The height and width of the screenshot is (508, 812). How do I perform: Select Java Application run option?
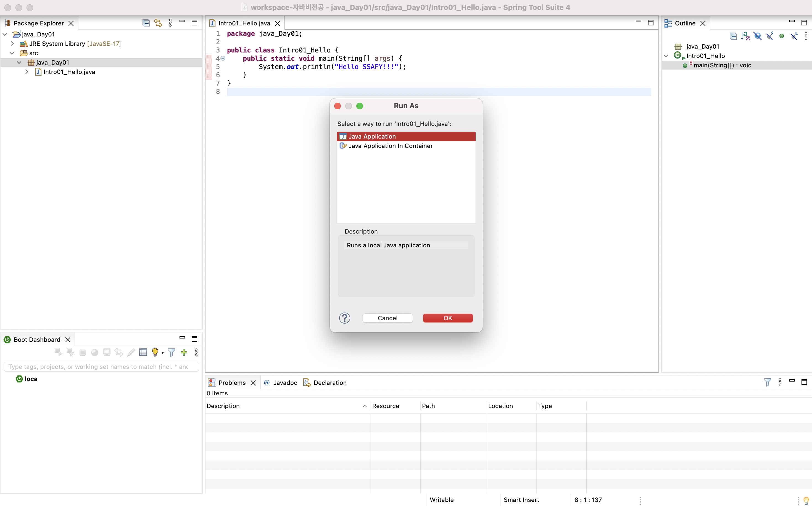tap(406, 136)
